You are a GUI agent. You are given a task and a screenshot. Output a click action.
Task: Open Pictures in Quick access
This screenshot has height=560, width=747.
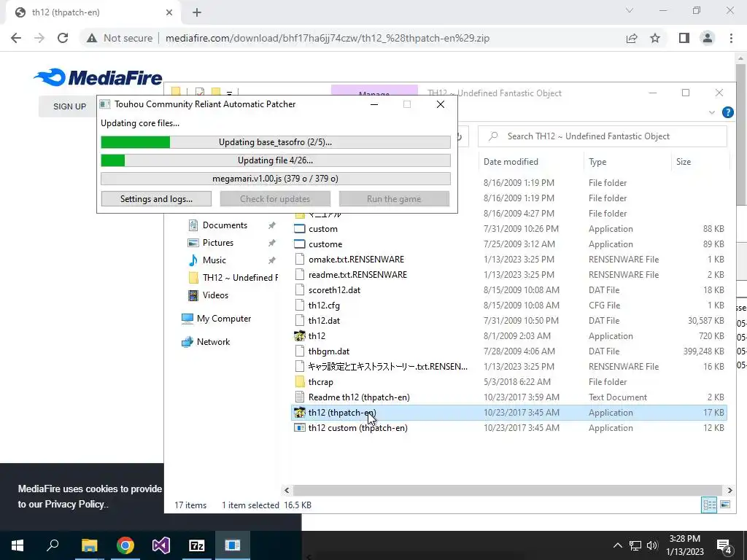pyautogui.click(x=217, y=243)
